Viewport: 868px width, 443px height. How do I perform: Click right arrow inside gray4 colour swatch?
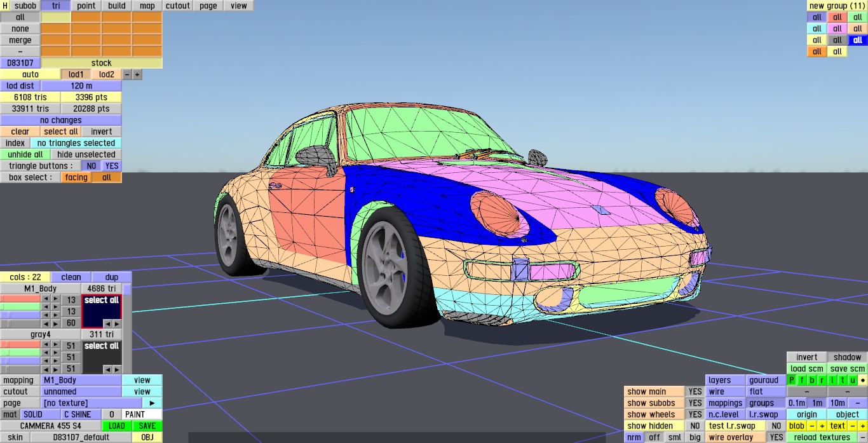click(116, 369)
